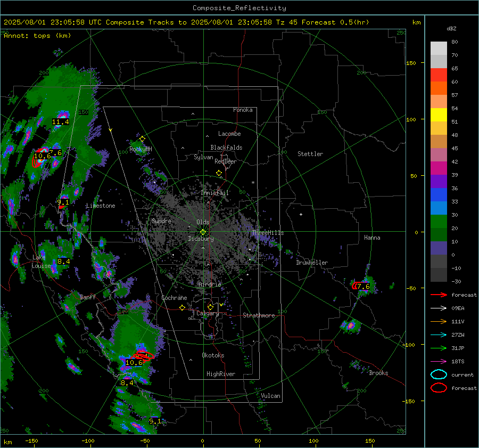
Task: Click the 10.6 storm top label next to 7.6
Action: point(42,156)
